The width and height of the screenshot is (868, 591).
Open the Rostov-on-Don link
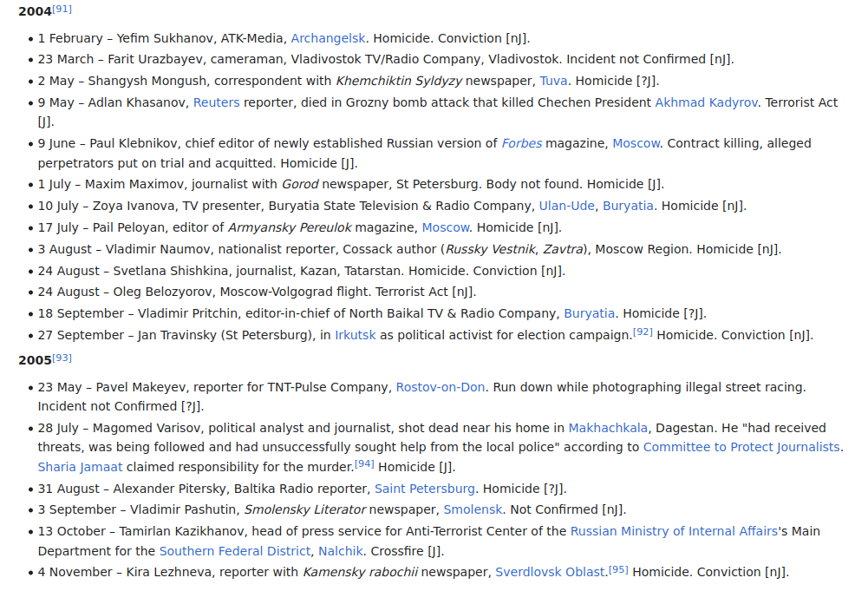[x=441, y=387]
